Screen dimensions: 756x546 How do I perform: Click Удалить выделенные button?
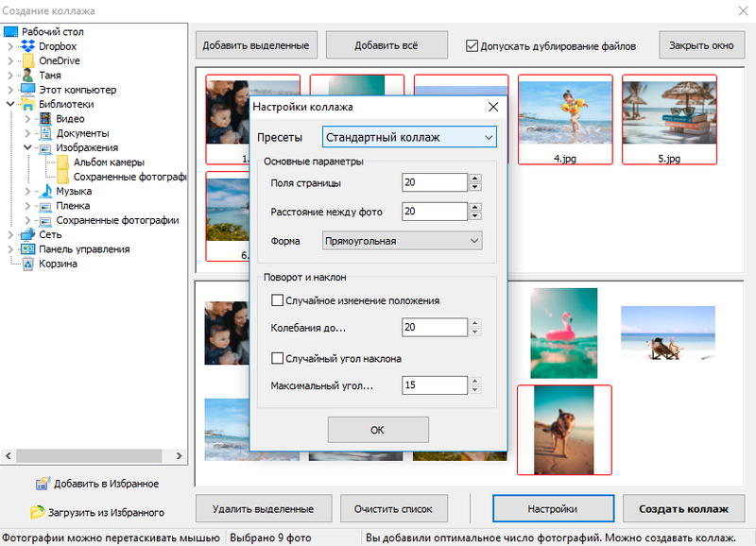tap(264, 508)
